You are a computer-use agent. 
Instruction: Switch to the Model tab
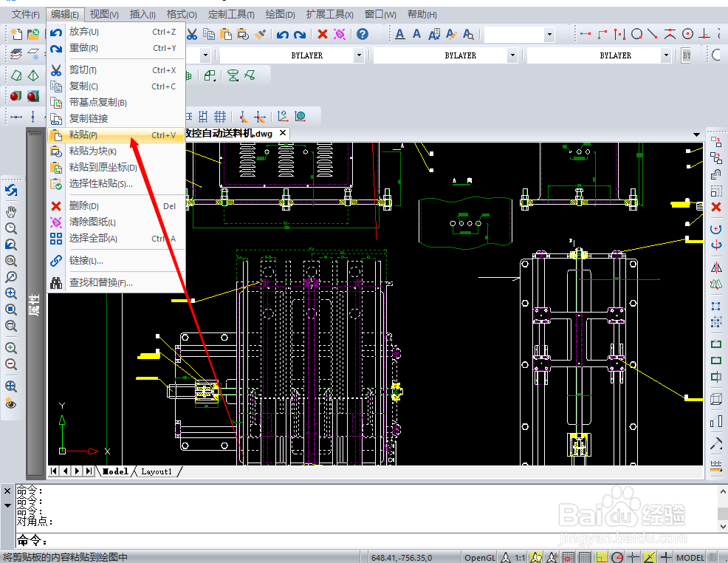pyautogui.click(x=115, y=471)
